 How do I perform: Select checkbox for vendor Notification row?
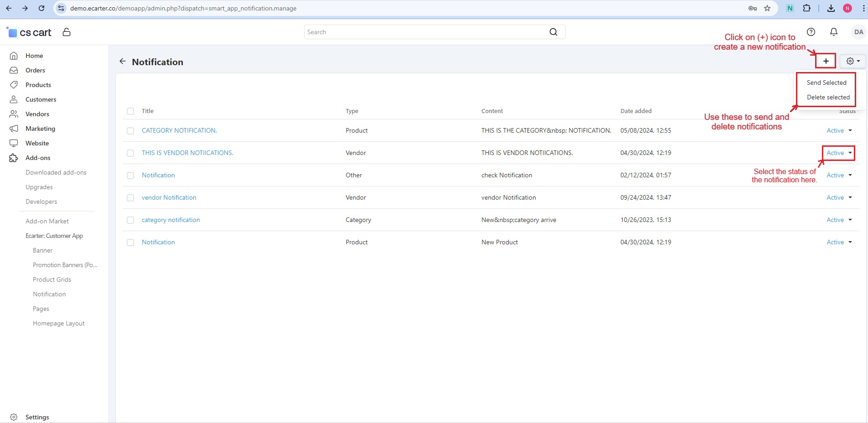tap(130, 198)
